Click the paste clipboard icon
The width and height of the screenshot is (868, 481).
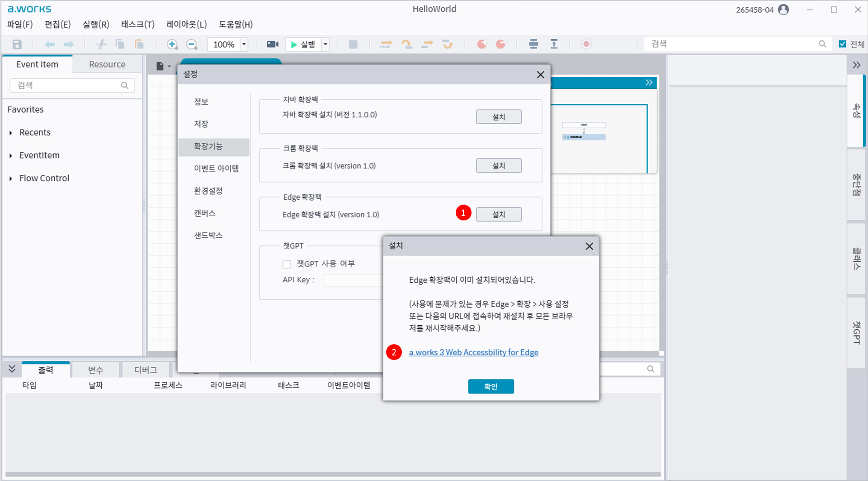tap(139, 44)
